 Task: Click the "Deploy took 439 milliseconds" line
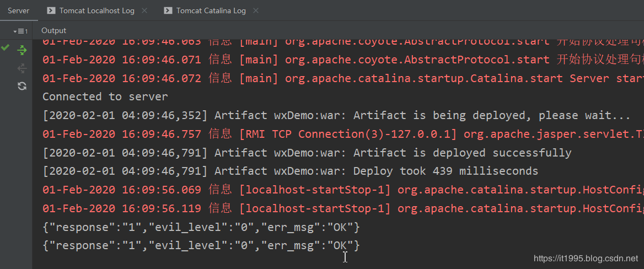(x=290, y=171)
